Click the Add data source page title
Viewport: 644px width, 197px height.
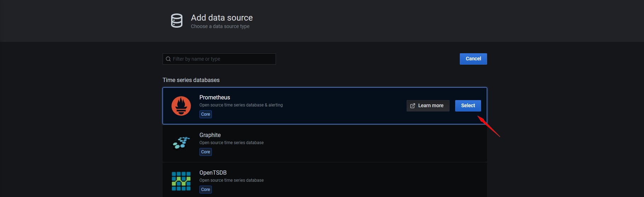(x=222, y=18)
